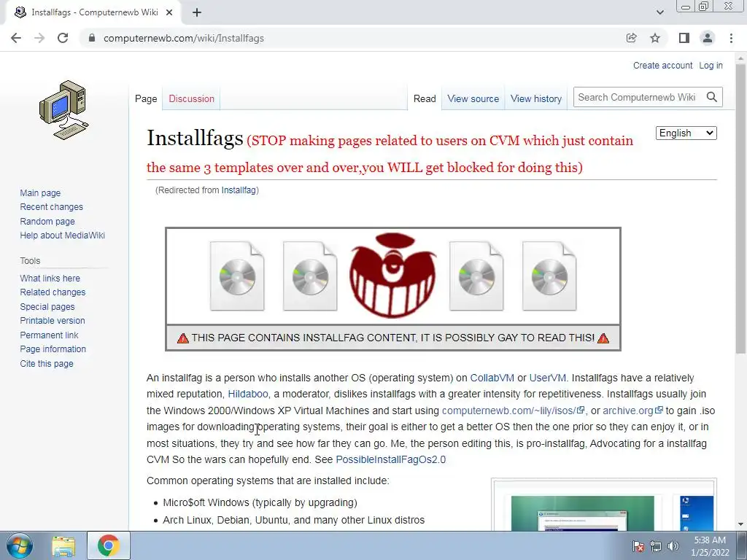Open Page information link
The height and width of the screenshot is (560, 747).
point(53,349)
